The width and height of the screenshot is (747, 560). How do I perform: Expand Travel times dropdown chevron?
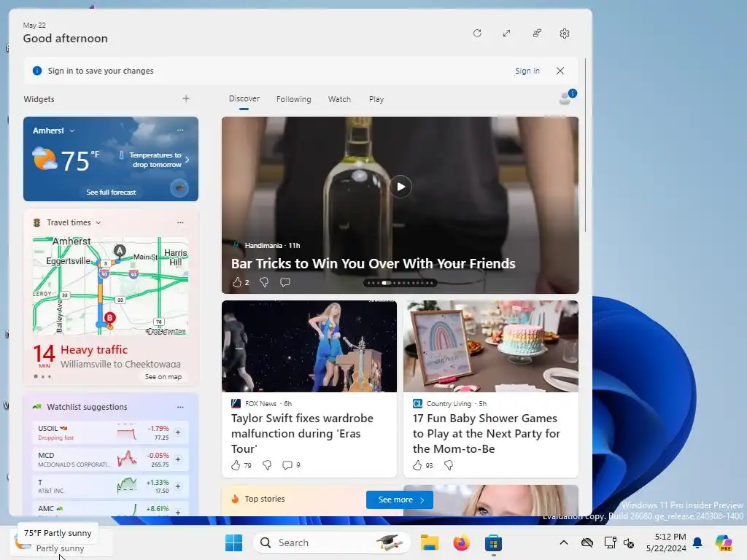click(98, 222)
